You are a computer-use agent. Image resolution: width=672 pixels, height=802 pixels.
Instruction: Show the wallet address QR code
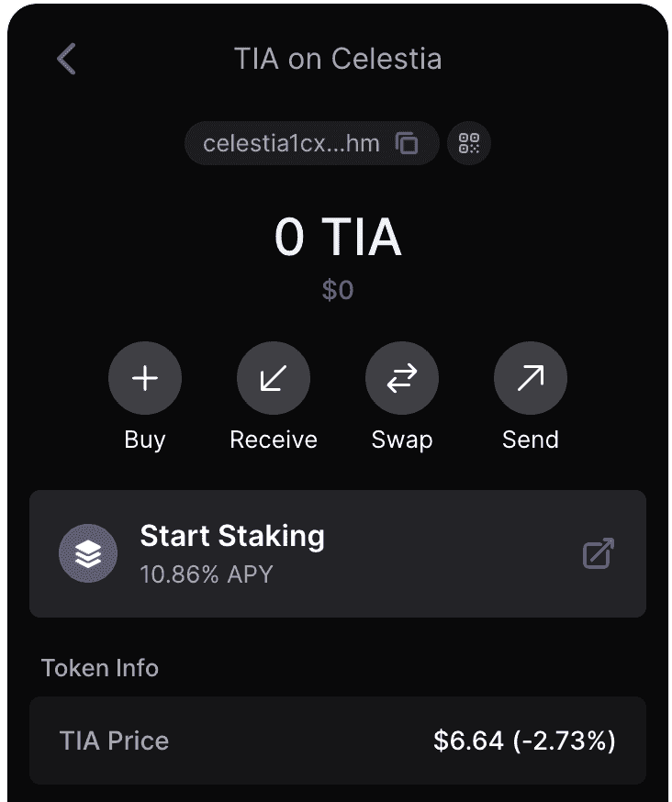point(469,144)
